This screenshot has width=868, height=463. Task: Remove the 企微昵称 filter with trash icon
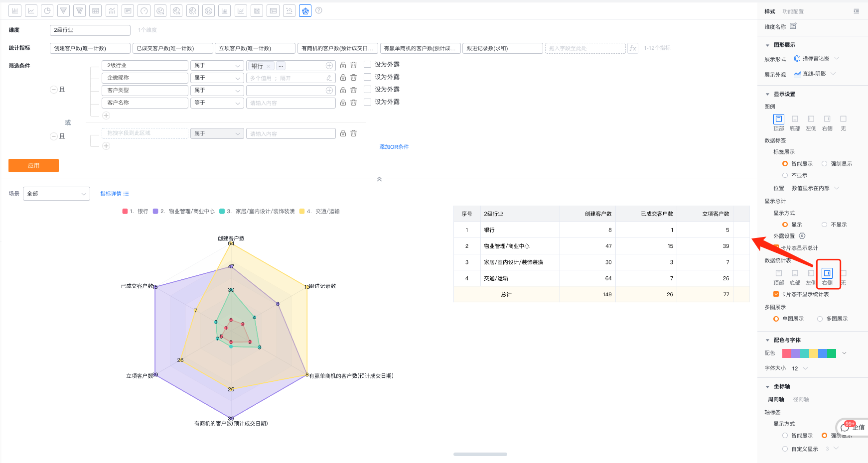[x=353, y=78]
